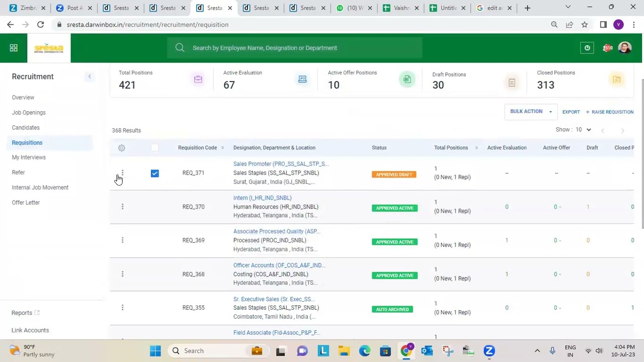Click the Draft Positions document icon
Screen dimensions: 644x362
click(512, 82)
